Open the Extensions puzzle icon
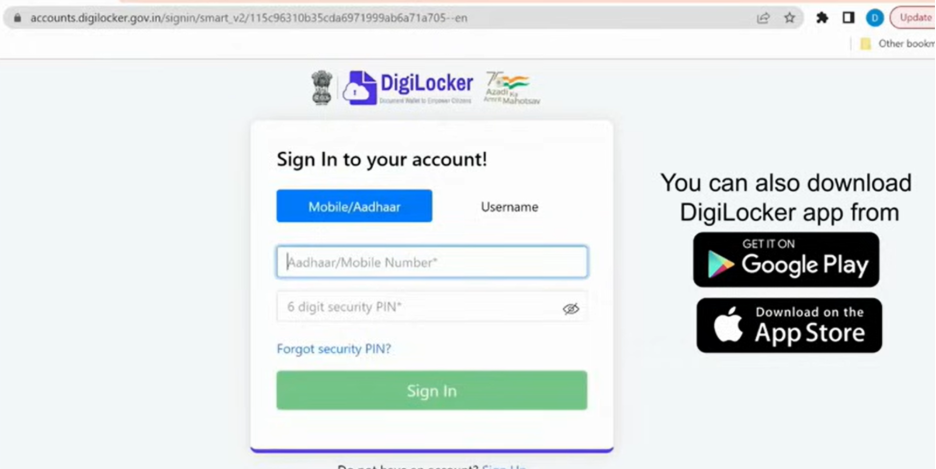The height and width of the screenshot is (469, 936). click(822, 18)
